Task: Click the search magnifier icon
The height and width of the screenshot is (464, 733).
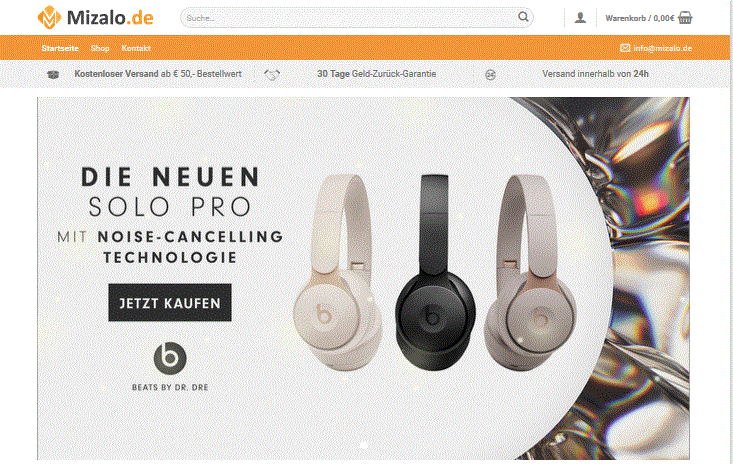Action: coord(523,17)
